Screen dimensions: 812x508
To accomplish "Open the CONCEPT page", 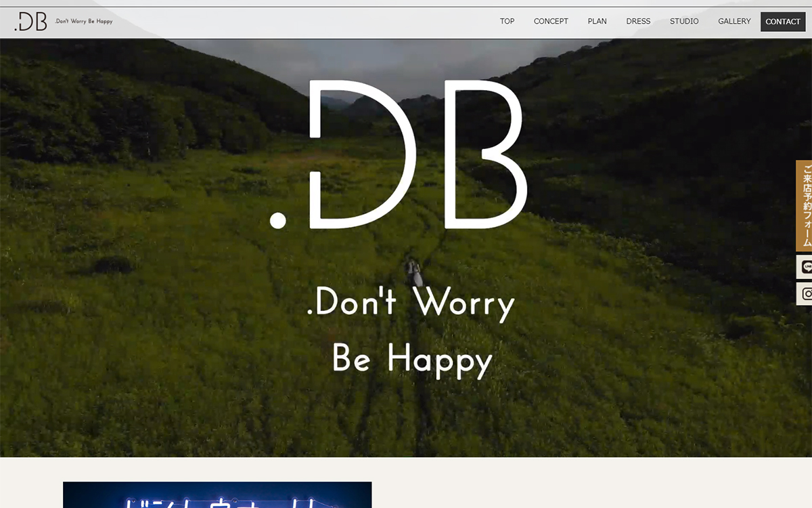I will click(551, 22).
